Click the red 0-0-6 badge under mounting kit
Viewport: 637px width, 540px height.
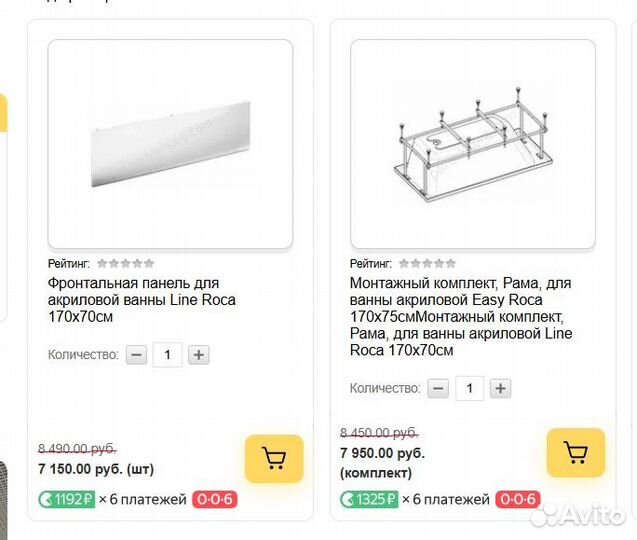tap(517, 499)
